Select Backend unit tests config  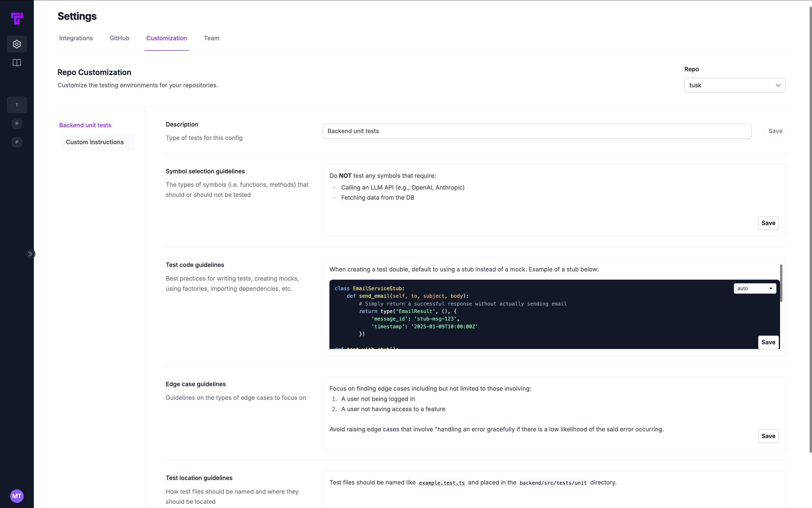(85, 125)
